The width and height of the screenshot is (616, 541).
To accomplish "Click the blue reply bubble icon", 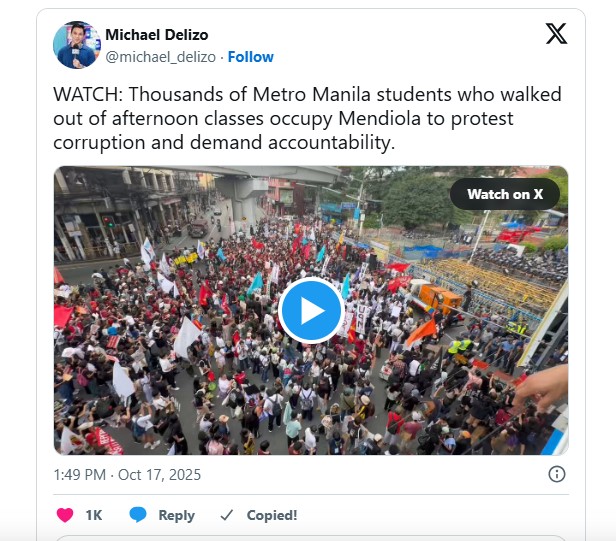I will click(138, 515).
